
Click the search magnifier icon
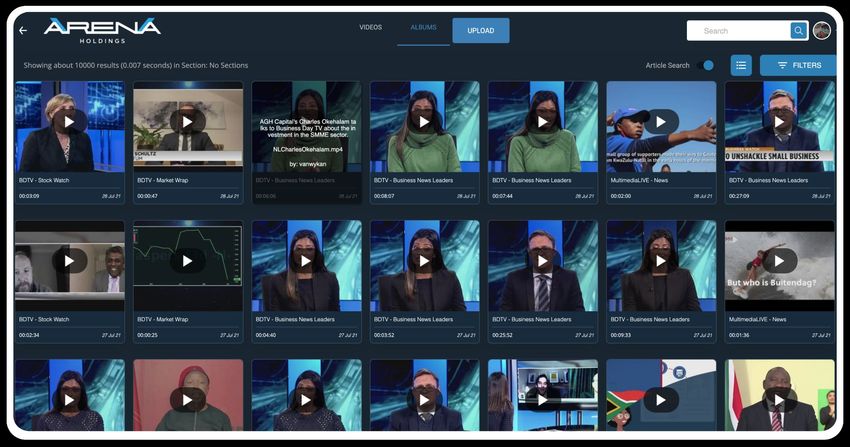pyautogui.click(x=799, y=31)
